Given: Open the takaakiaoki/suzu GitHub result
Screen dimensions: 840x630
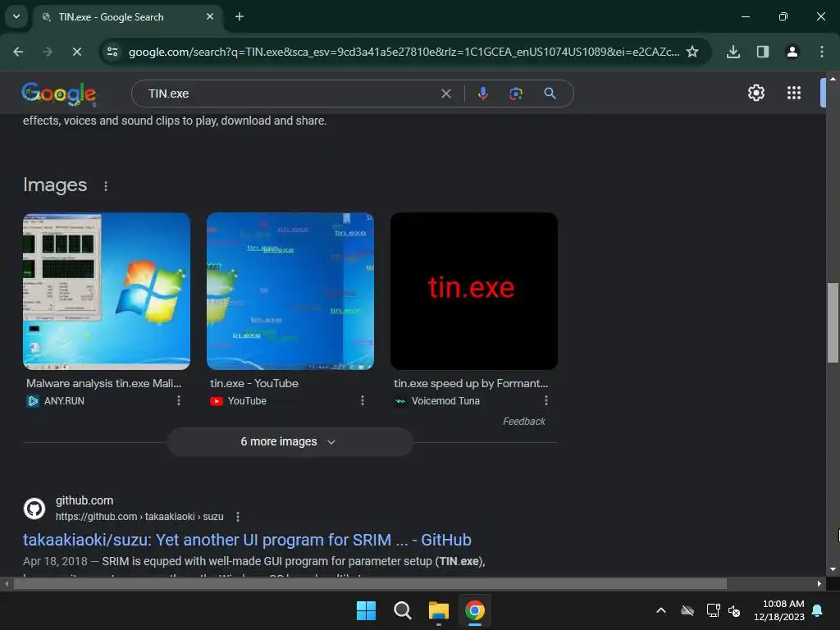Looking at the screenshot, I should click(x=247, y=540).
